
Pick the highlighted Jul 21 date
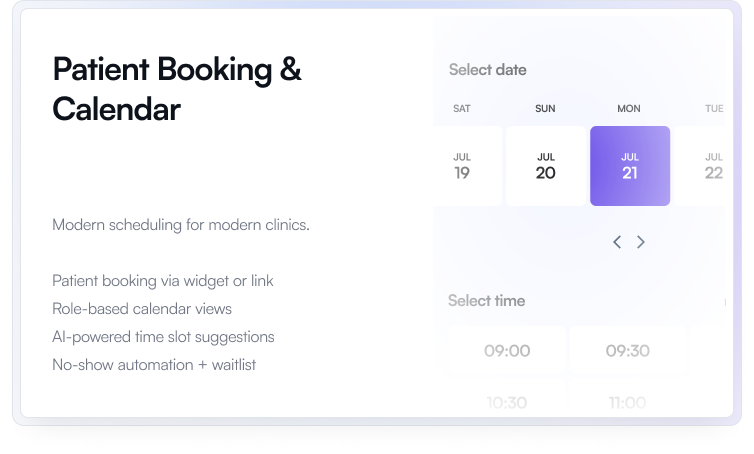point(630,166)
